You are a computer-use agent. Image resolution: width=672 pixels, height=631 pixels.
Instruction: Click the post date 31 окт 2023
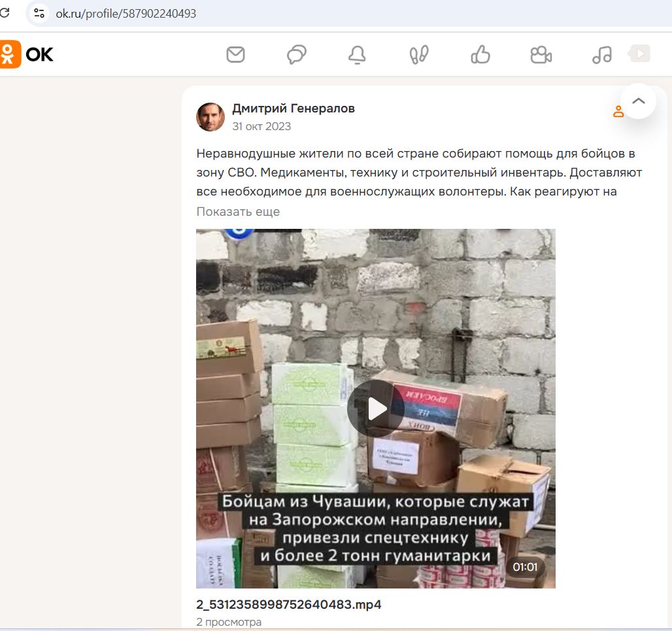coord(261,126)
